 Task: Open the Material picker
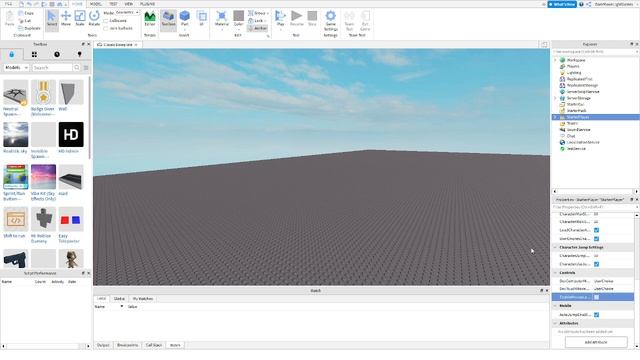(222, 20)
